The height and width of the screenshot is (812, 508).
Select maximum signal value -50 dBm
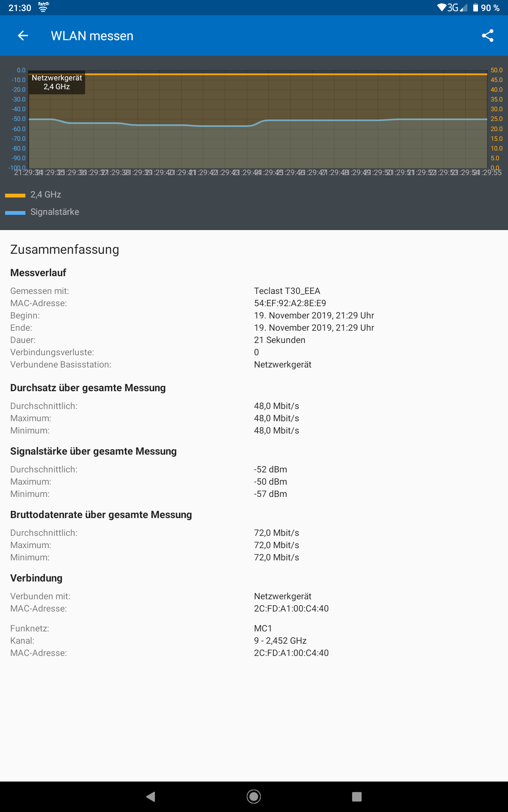click(x=271, y=482)
